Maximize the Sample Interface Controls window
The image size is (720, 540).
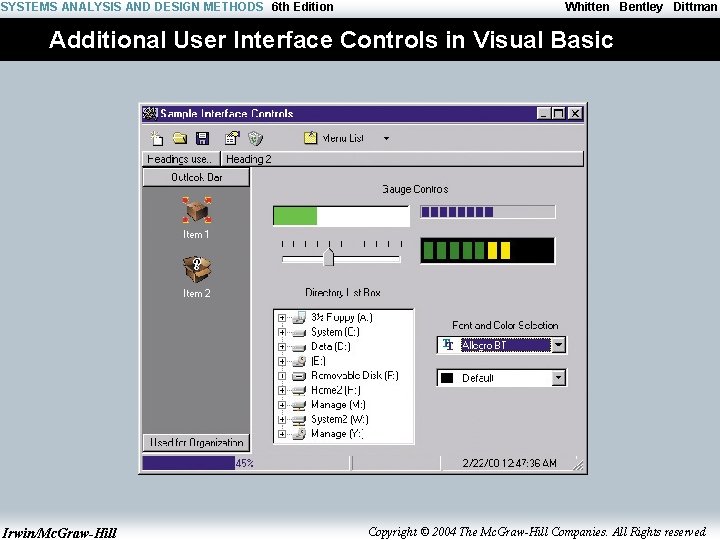tap(558, 113)
